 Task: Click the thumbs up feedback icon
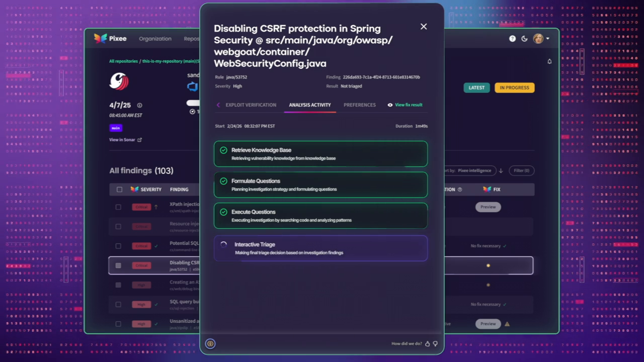point(428,344)
